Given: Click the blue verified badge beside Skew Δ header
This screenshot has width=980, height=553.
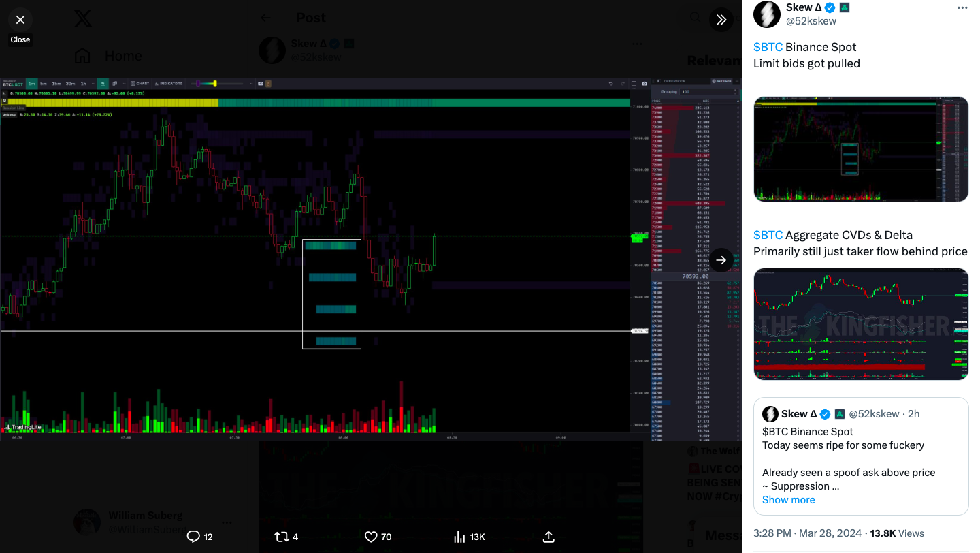Looking at the screenshot, I should (830, 7).
